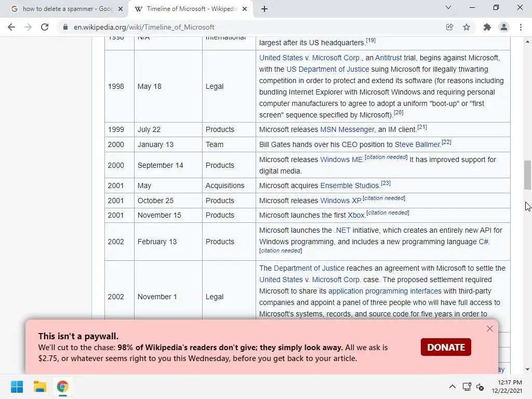Screen dimensions: 532x399
Task: Click 'citation needed' after Windows ME
Action: click(x=386, y=157)
